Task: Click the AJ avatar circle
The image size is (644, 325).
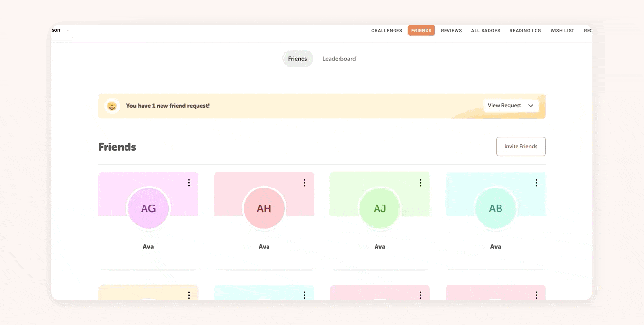Action: [x=380, y=208]
